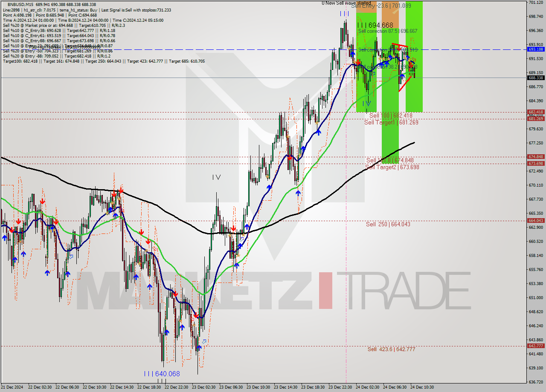This screenshot has height=392, width=546.
Task: Click the BNBUSD,M15 symbol title text
Action: click(20, 5)
